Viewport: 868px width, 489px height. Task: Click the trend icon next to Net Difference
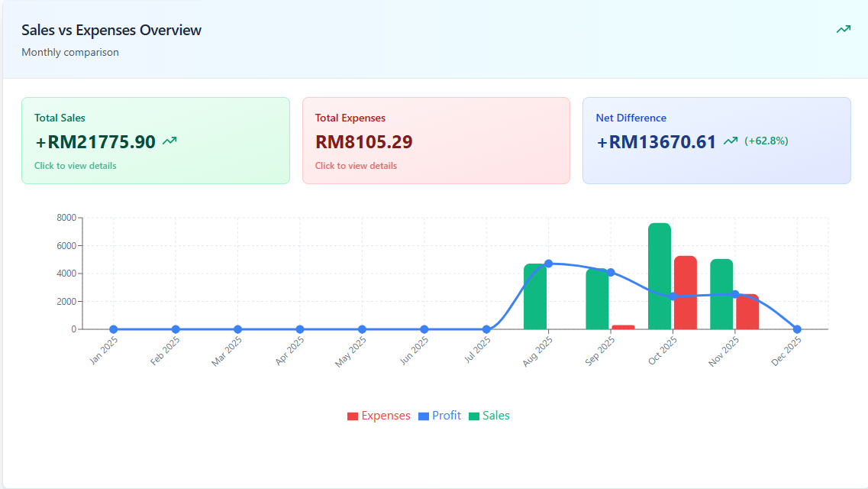tap(731, 141)
